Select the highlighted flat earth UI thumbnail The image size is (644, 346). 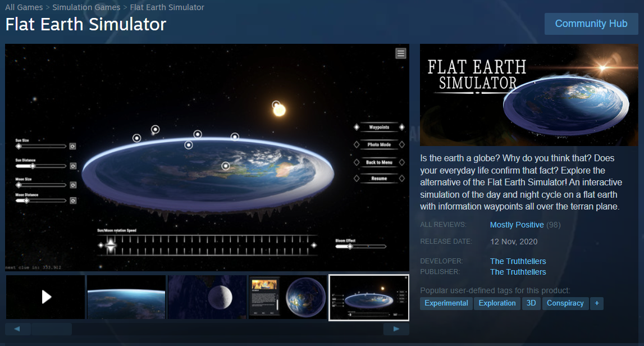[369, 298]
